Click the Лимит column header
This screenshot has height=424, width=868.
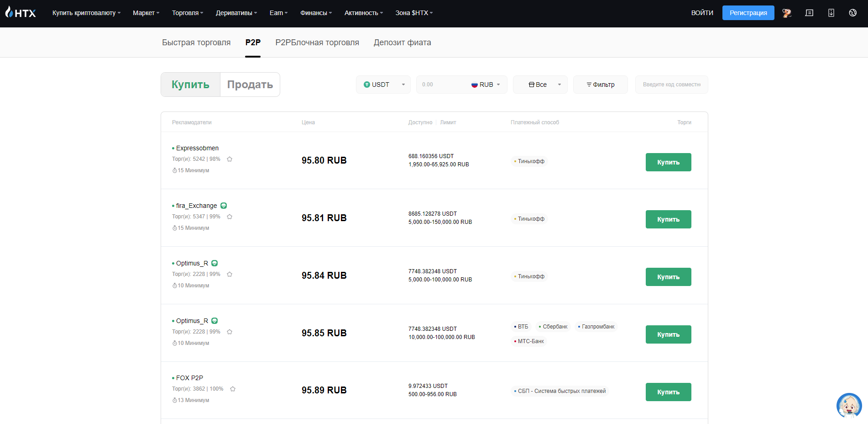448,122
